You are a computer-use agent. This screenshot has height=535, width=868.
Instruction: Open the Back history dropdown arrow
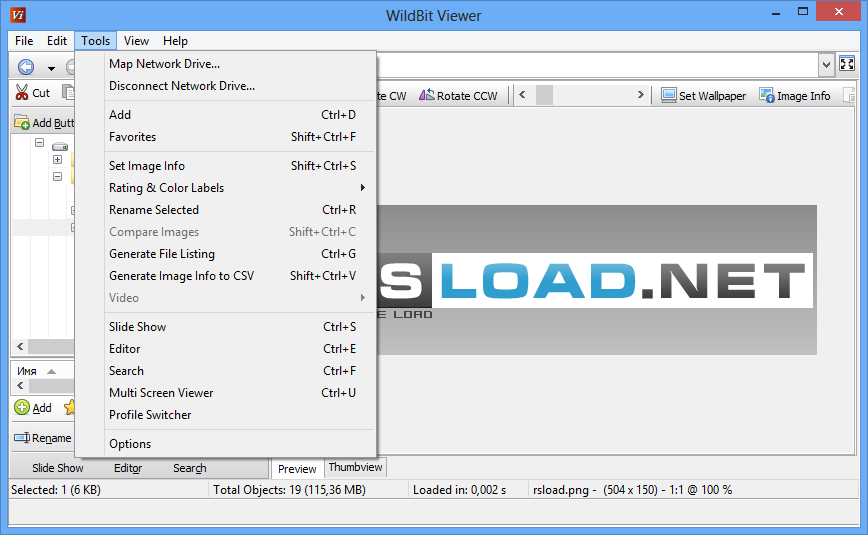point(51,69)
